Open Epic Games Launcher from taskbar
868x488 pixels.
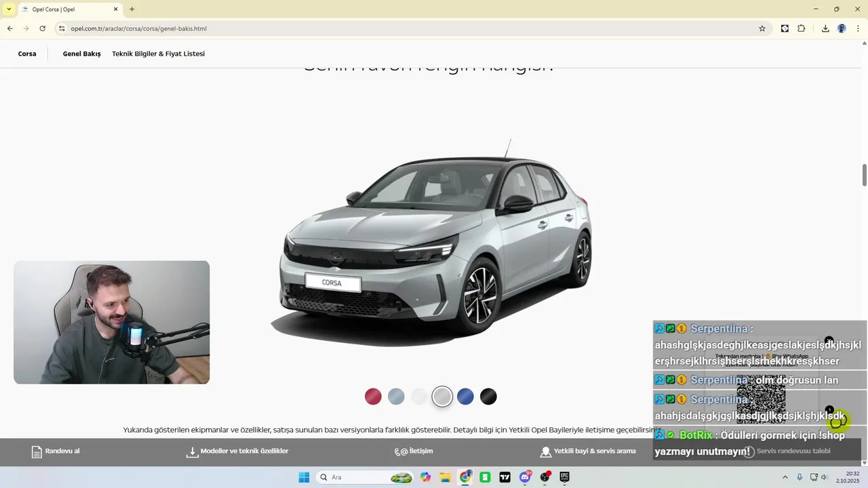pos(564,477)
